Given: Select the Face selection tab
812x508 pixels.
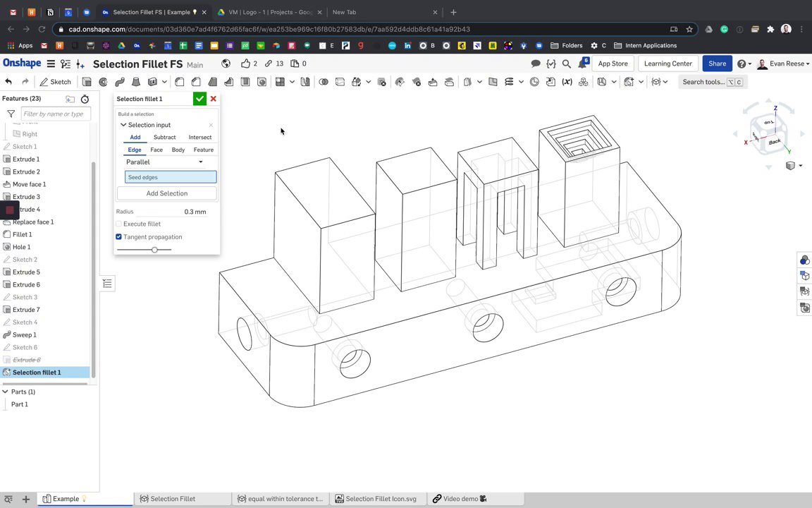Looking at the screenshot, I should [x=156, y=150].
